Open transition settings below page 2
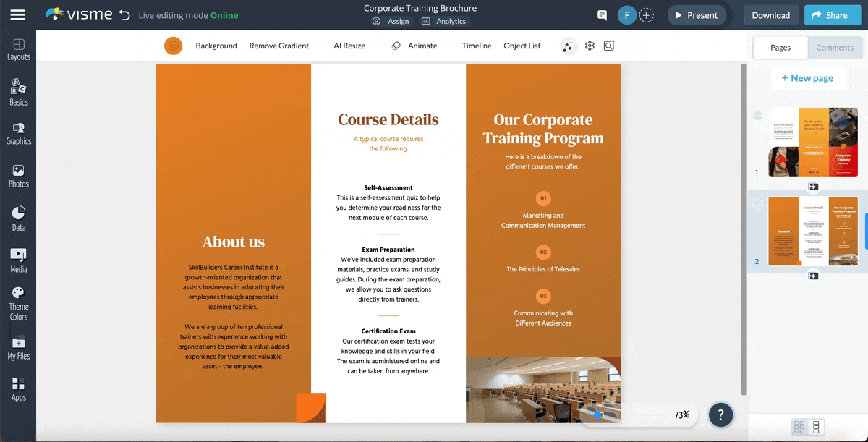 pyautogui.click(x=813, y=276)
